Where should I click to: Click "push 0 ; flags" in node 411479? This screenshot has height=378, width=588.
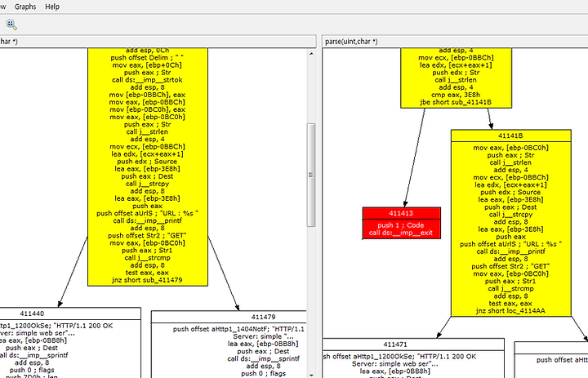pos(263,373)
